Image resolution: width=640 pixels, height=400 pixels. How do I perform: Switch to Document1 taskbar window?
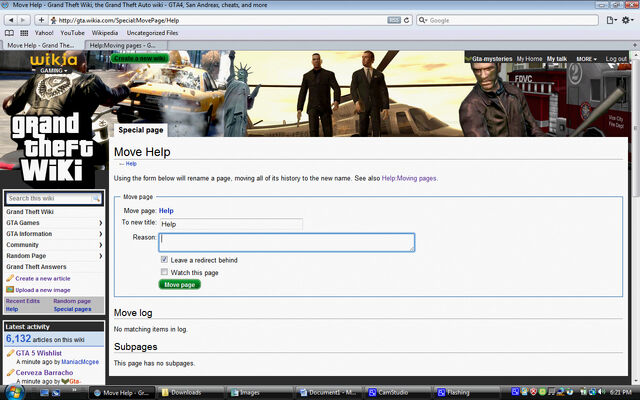click(x=329, y=392)
